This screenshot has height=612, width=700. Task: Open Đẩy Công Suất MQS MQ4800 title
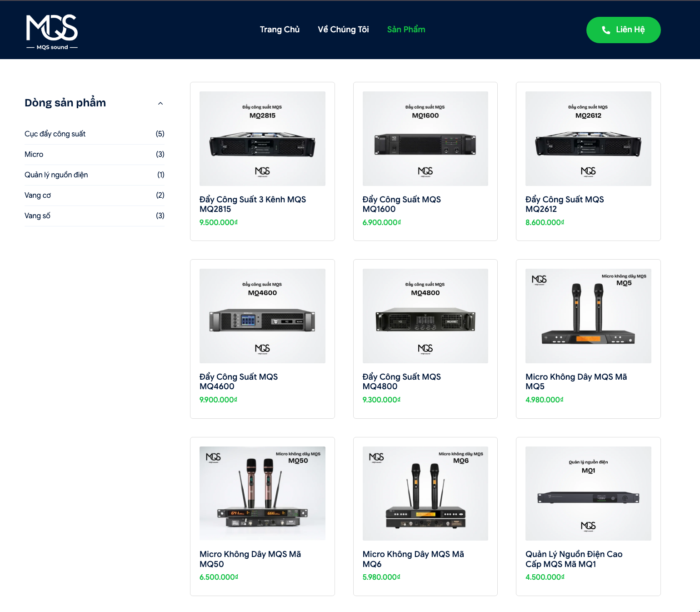tap(402, 381)
